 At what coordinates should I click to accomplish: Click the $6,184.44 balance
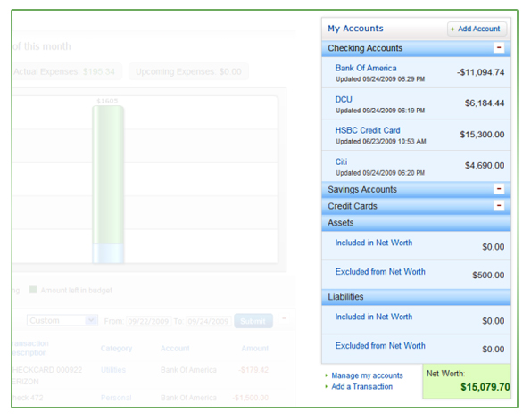(485, 103)
